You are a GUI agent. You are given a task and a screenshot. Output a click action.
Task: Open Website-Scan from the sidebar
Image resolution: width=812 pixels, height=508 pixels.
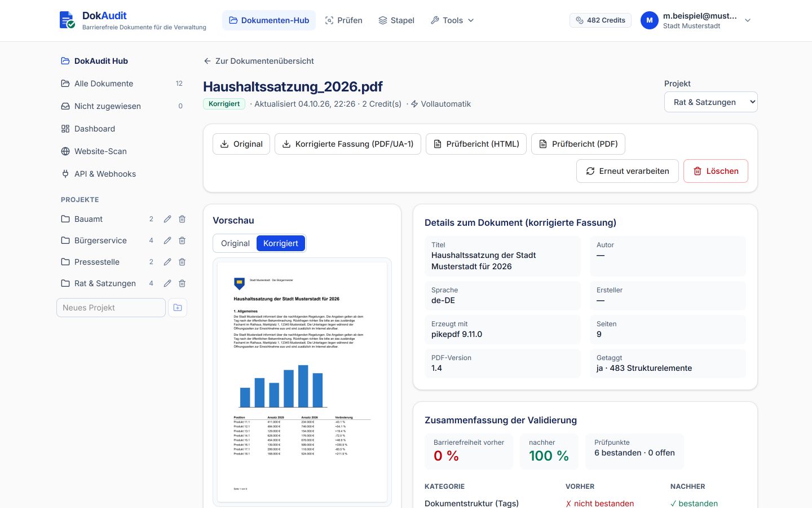point(122,151)
